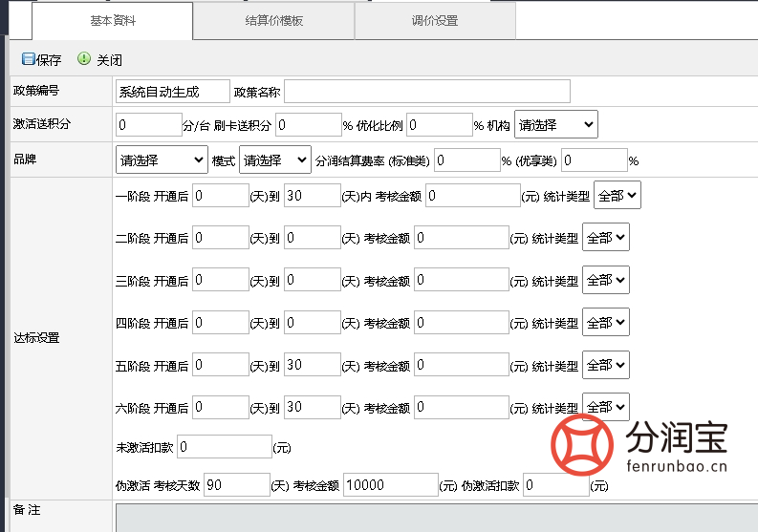Click 三阶段 end day field
The width and height of the screenshot is (758, 532).
[313, 280]
